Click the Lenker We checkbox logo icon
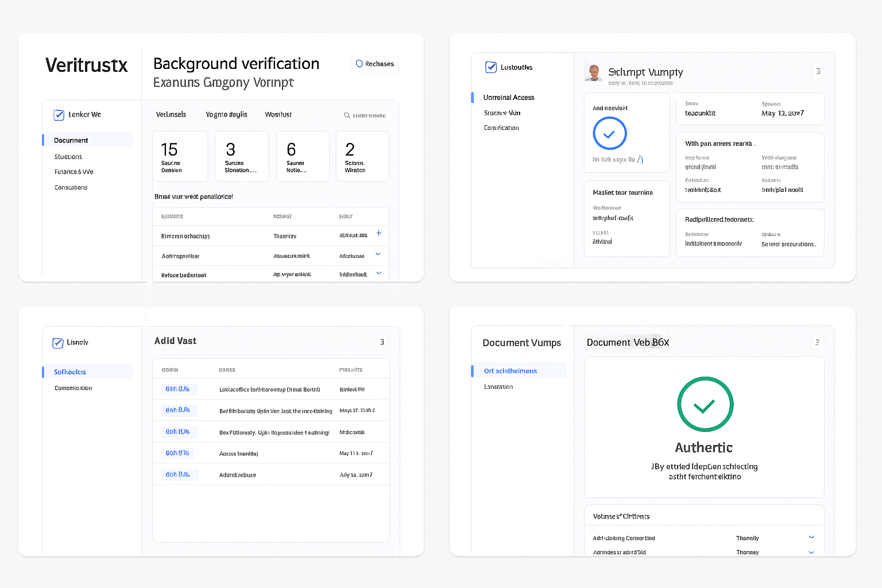This screenshot has width=882, height=588. click(x=59, y=114)
